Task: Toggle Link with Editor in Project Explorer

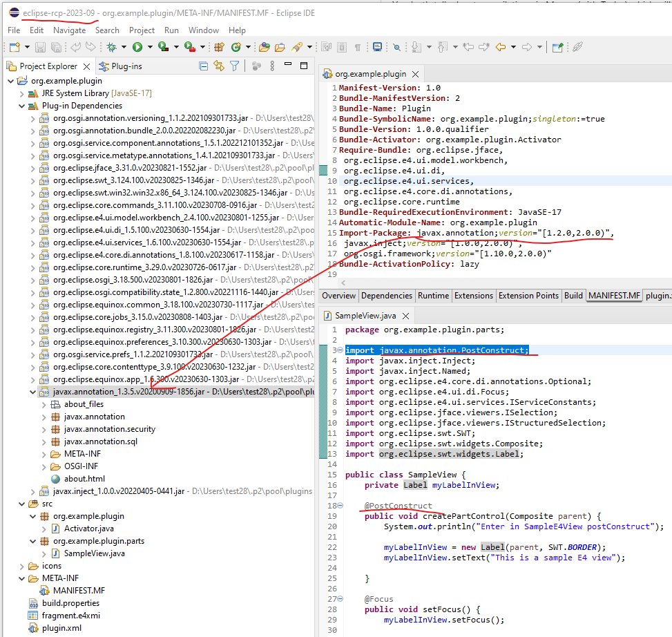Action: 218,66
